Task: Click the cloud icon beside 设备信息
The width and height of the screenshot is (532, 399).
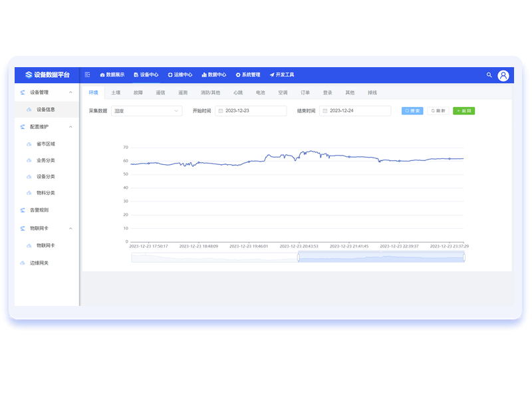Action: [x=29, y=110]
